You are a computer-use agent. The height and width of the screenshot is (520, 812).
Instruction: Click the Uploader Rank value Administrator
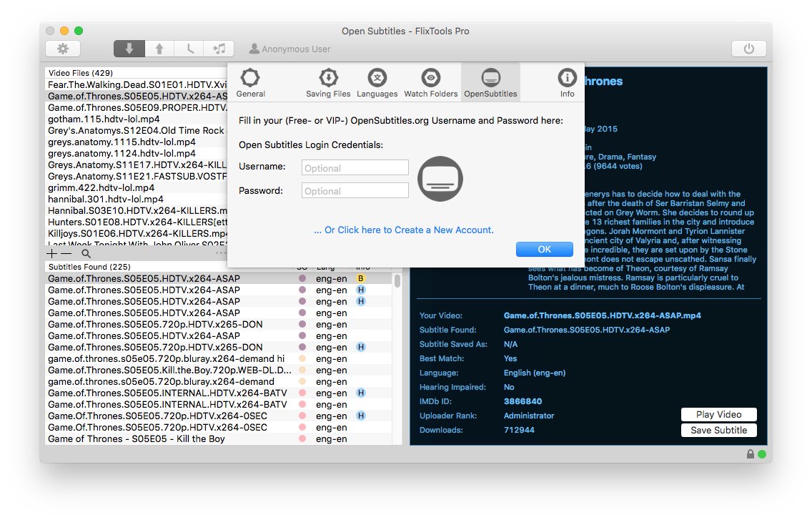point(529,416)
